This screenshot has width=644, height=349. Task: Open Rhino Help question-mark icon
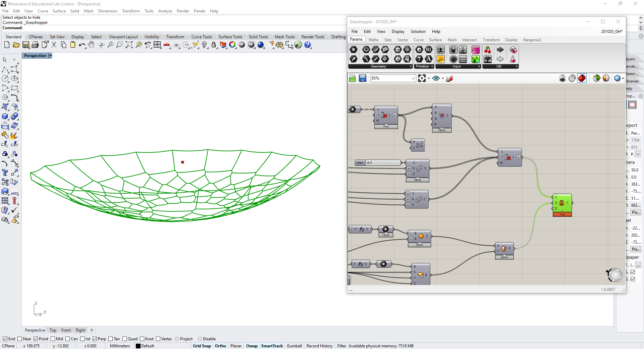[308, 45]
